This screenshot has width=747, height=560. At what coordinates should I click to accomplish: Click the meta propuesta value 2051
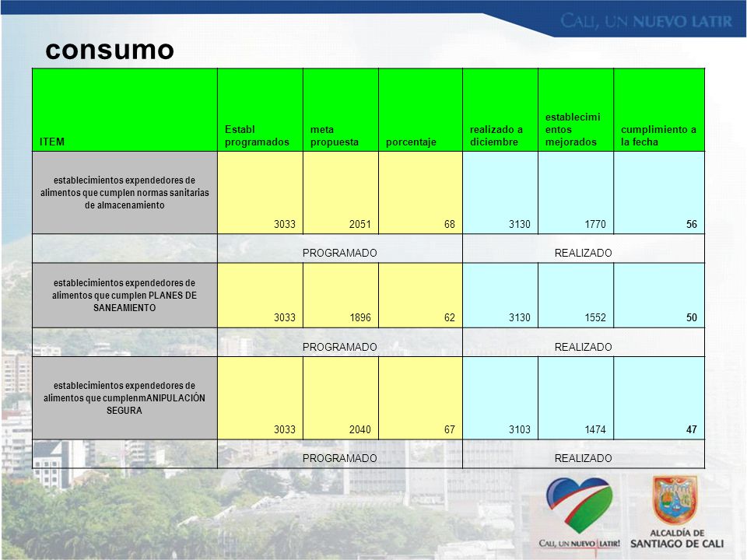coord(359,224)
